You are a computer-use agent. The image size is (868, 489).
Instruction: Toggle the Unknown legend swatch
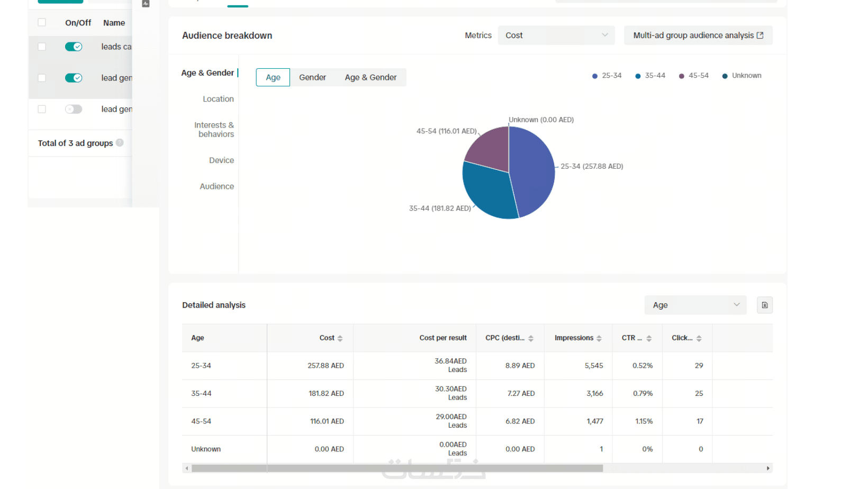pyautogui.click(x=725, y=76)
